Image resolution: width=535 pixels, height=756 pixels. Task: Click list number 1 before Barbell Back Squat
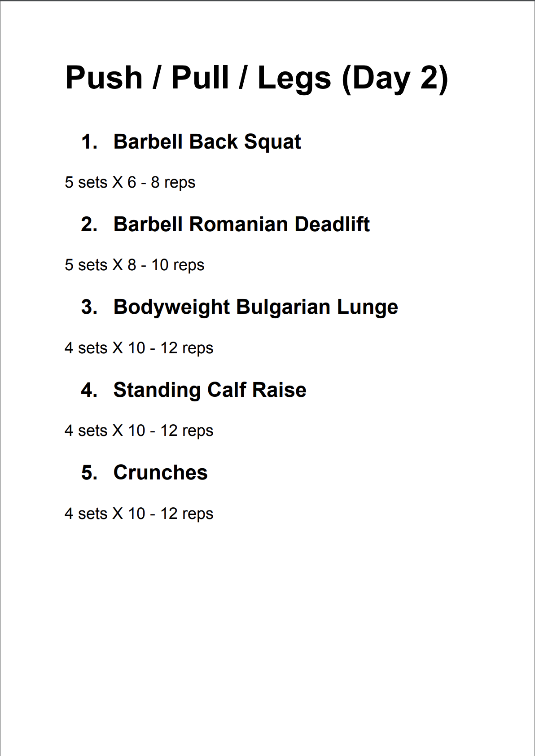89,142
